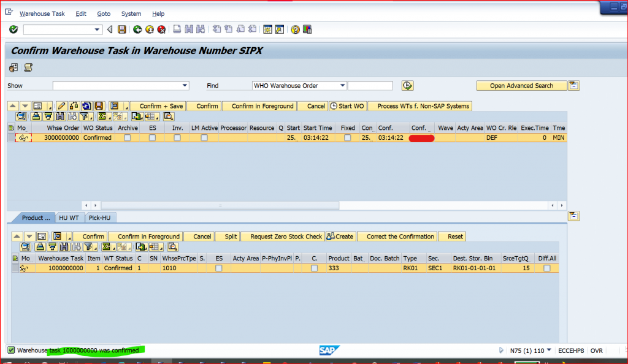Tick the Diff.All checkbox for task 1000000000
This screenshot has height=364, width=628.
pos(546,268)
